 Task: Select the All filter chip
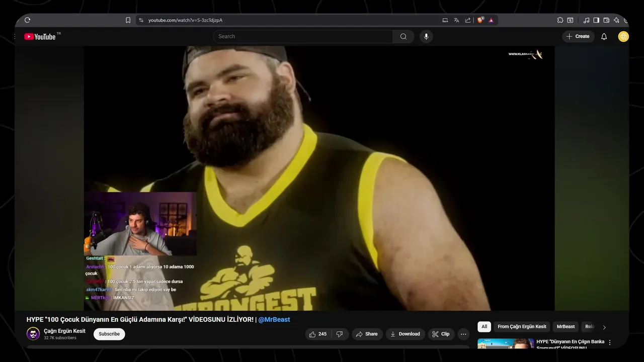484,327
